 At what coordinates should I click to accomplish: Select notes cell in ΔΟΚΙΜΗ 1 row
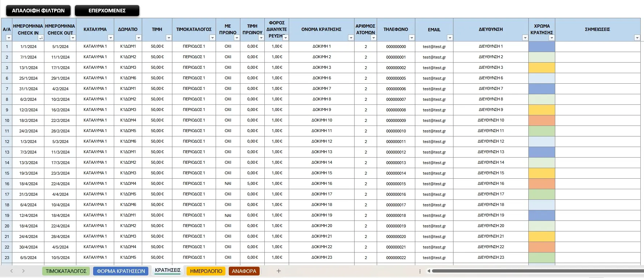(597, 47)
